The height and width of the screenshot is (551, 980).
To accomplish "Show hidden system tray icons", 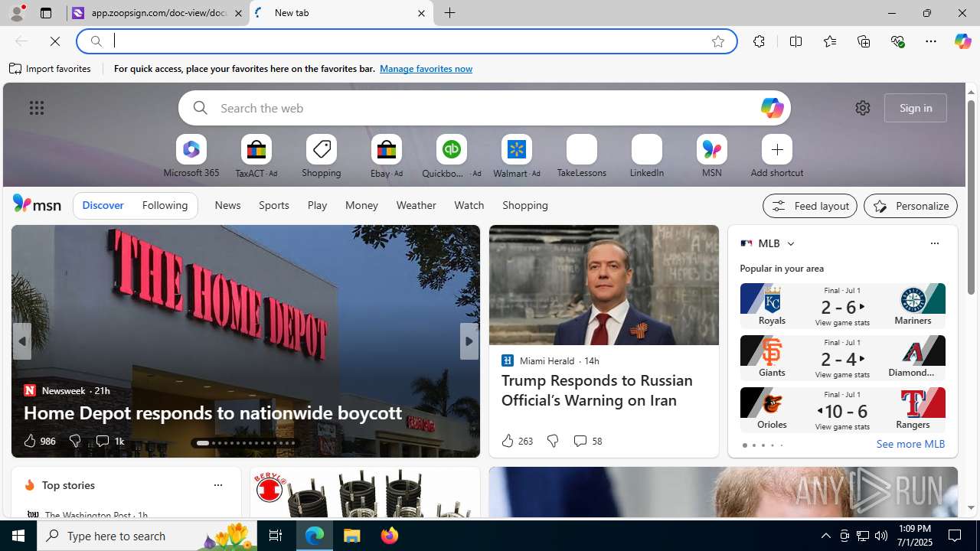I will (825, 536).
